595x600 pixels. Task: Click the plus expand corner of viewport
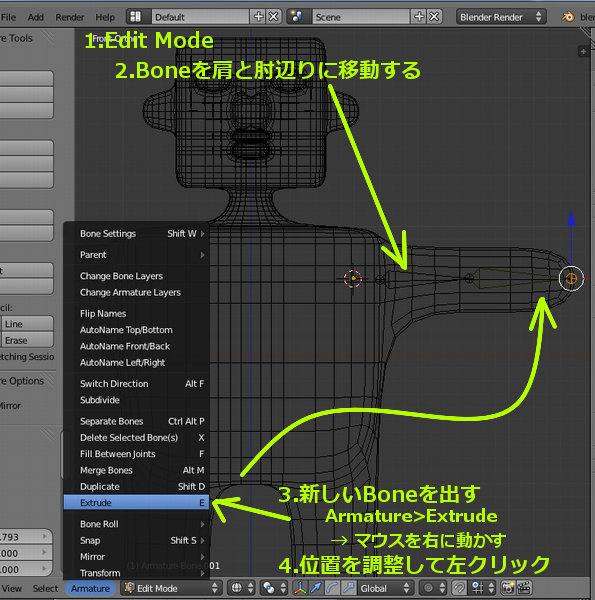click(583, 51)
